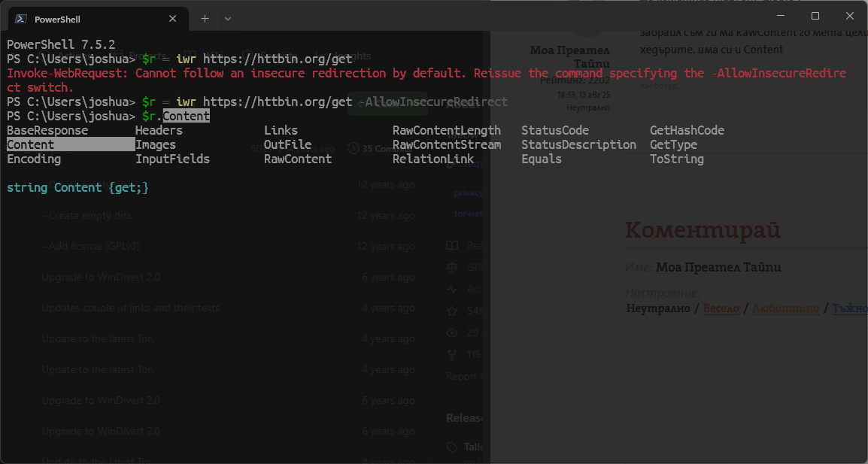Select Links in the completion list
868x464 pixels.
(281, 131)
